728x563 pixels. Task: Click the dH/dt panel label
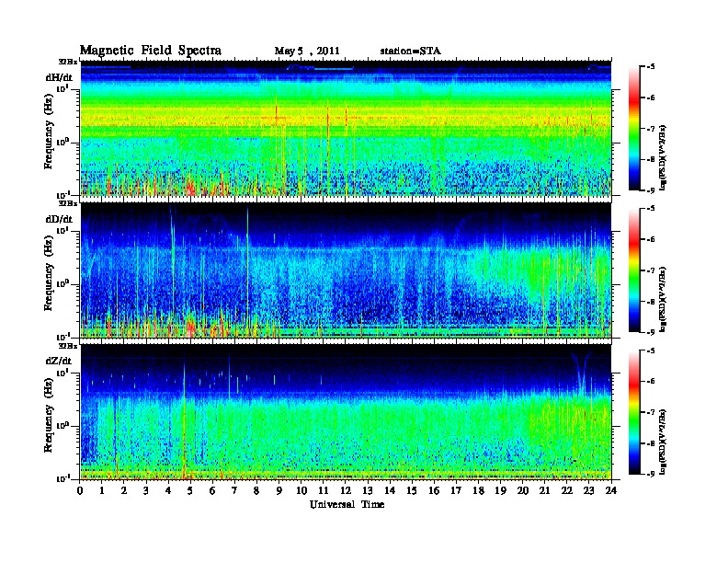coord(59,77)
